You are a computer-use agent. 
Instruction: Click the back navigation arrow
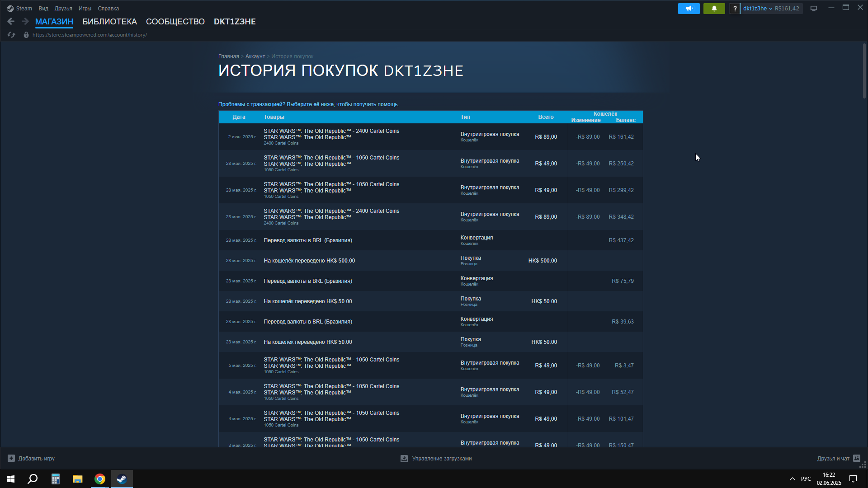(11, 21)
